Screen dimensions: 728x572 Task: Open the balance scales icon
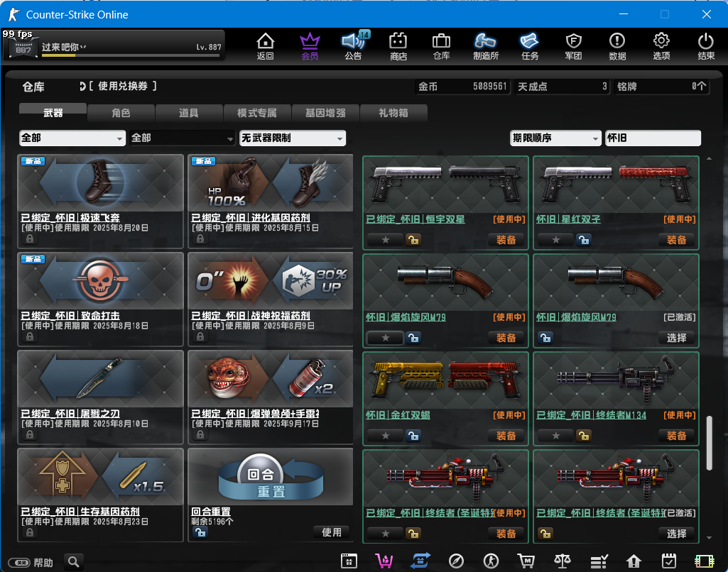[x=563, y=561]
